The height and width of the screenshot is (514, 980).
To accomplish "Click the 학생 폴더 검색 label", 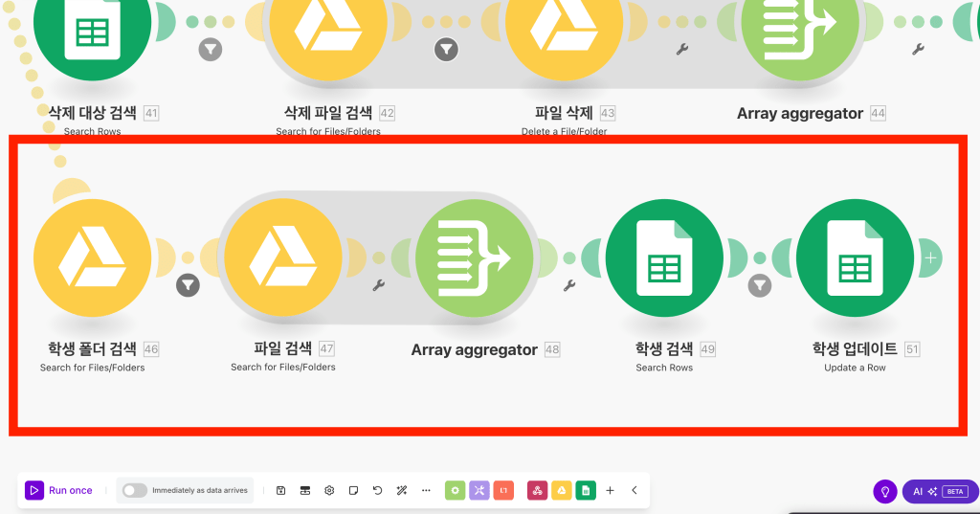I will coord(92,349).
